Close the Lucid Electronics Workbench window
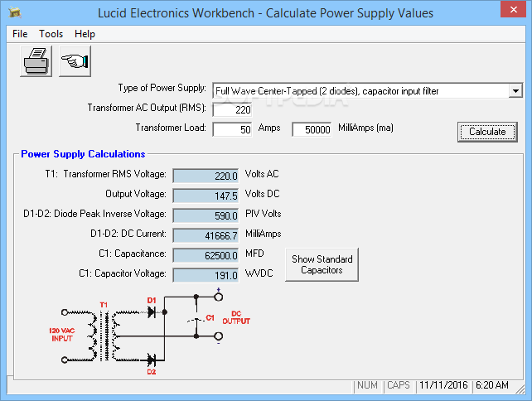The image size is (532, 401). tap(513, 10)
